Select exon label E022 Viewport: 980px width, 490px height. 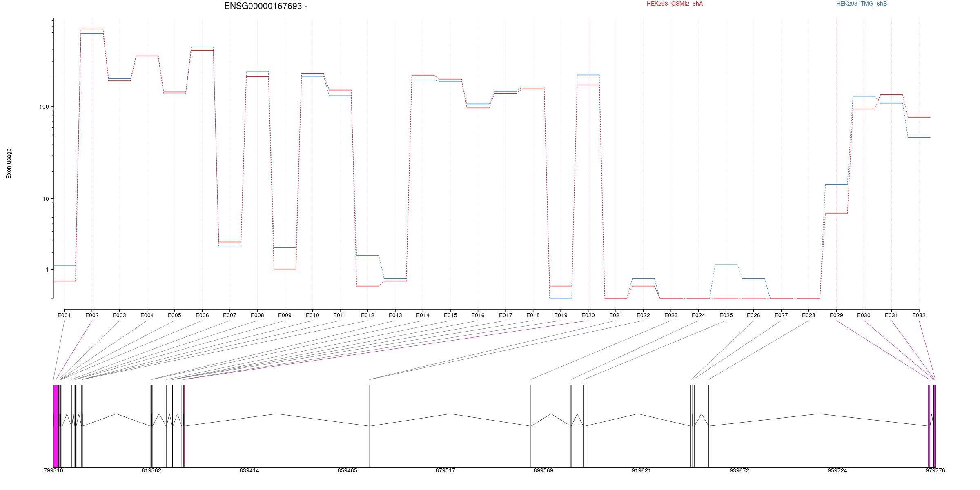(x=643, y=315)
